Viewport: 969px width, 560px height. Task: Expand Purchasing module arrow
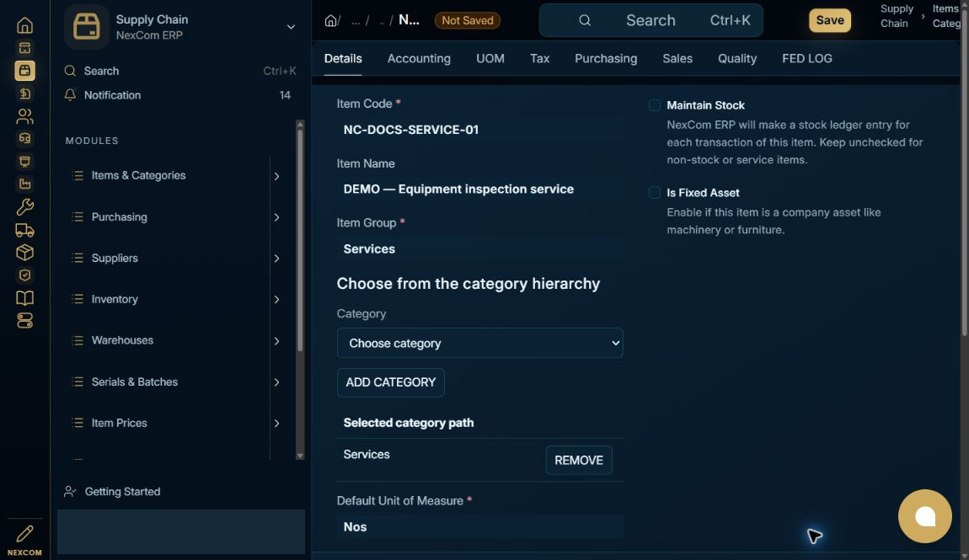pyautogui.click(x=277, y=217)
